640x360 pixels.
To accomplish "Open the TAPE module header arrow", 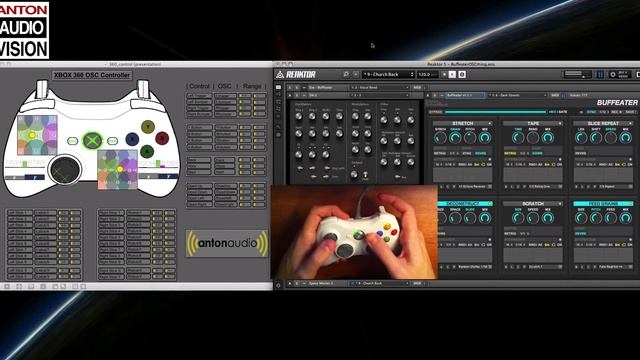I will pyautogui.click(x=560, y=123).
